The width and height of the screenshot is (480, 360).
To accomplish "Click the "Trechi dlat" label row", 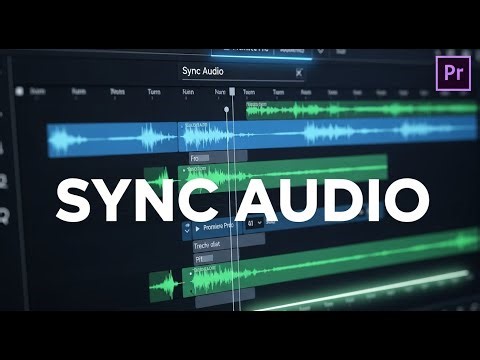I will click(229, 243).
